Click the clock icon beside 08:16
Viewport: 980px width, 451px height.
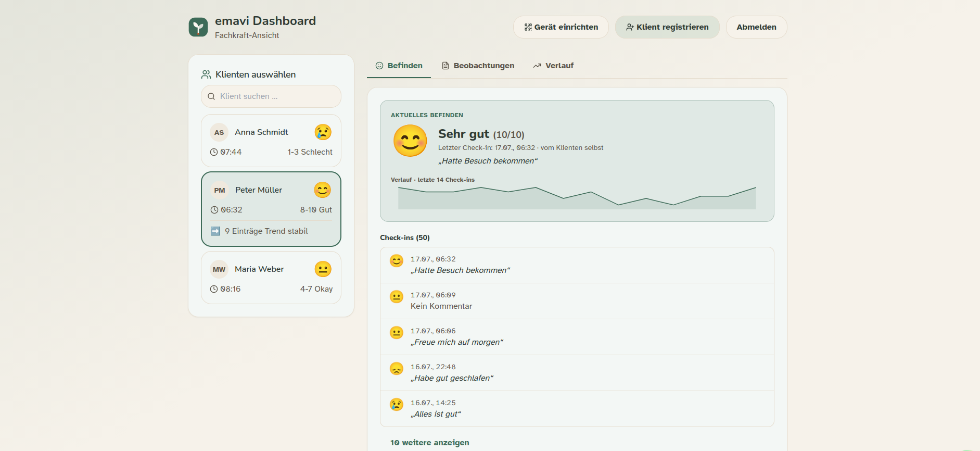point(214,289)
